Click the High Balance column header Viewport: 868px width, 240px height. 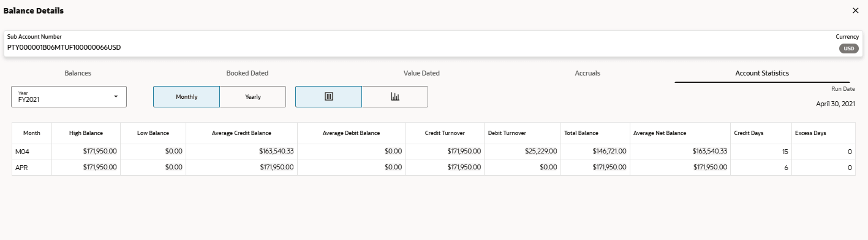[x=86, y=133]
